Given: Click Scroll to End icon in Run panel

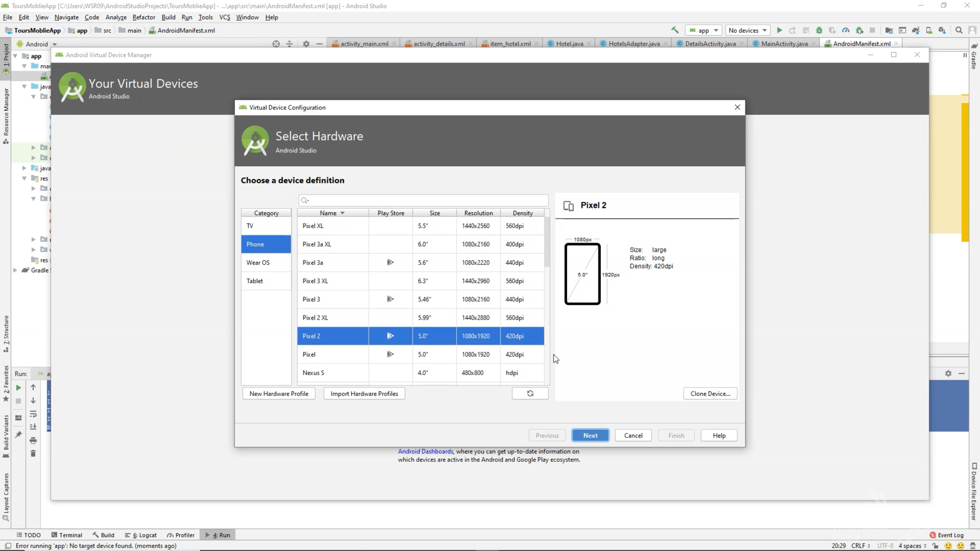Looking at the screenshot, I should [x=33, y=427].
